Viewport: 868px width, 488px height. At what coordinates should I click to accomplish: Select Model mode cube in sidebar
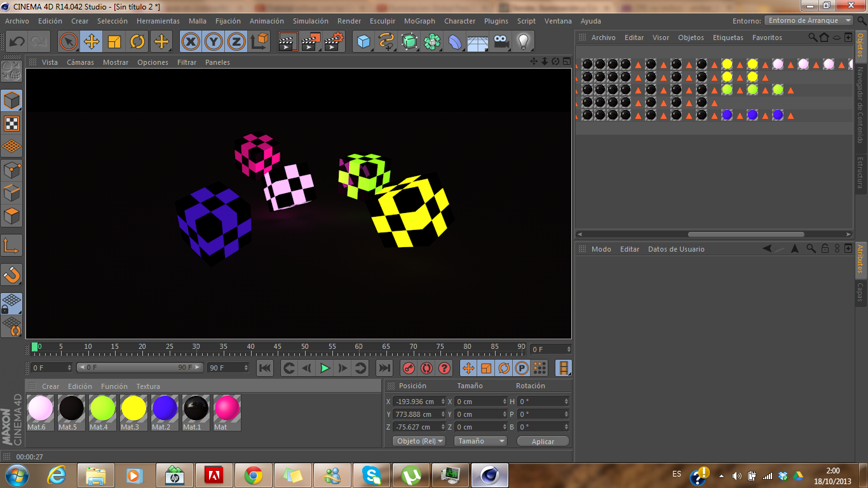[11, 100]
